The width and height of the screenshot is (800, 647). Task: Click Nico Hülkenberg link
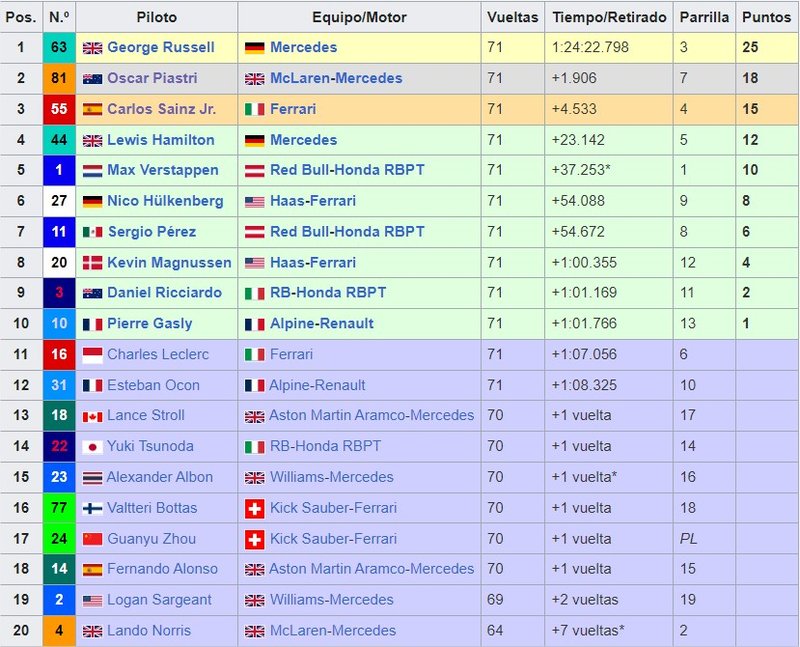pyautogui.click(x=165, y=201)
